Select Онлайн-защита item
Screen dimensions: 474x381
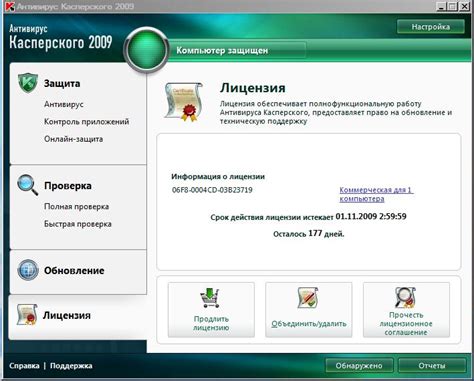point(73,139)
